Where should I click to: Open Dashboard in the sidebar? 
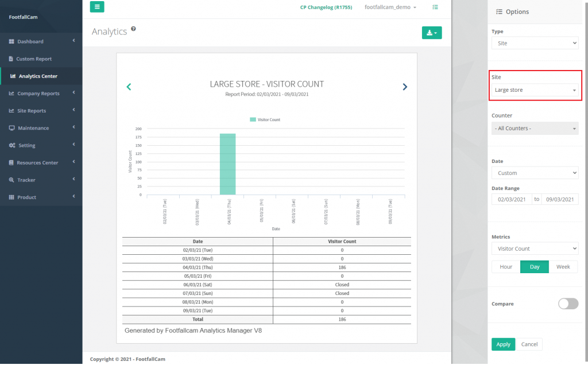coord(30,41)
